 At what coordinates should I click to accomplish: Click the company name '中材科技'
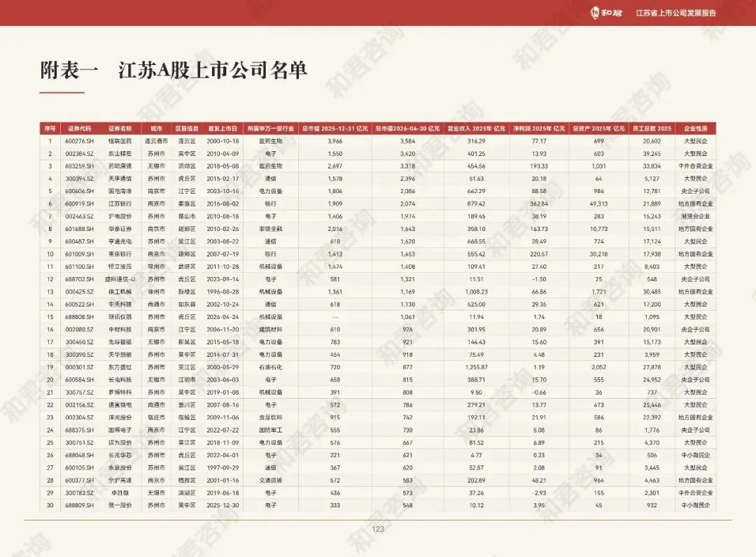point(120,330)
